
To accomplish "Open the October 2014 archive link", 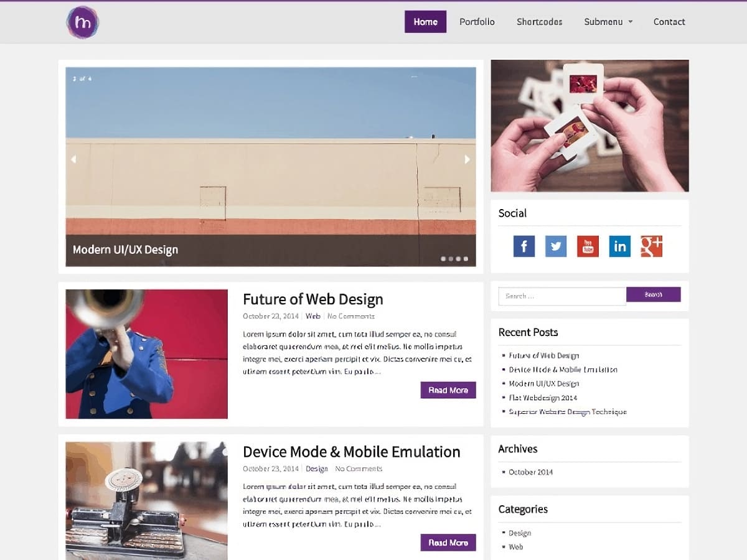I will click(x=530, y=472).
